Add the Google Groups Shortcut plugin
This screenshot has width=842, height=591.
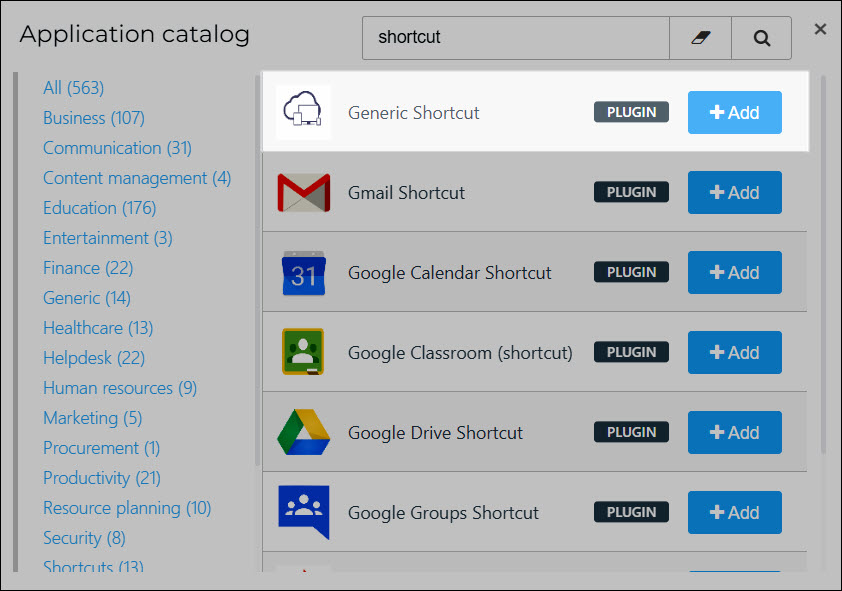click(x=735, y=512)
